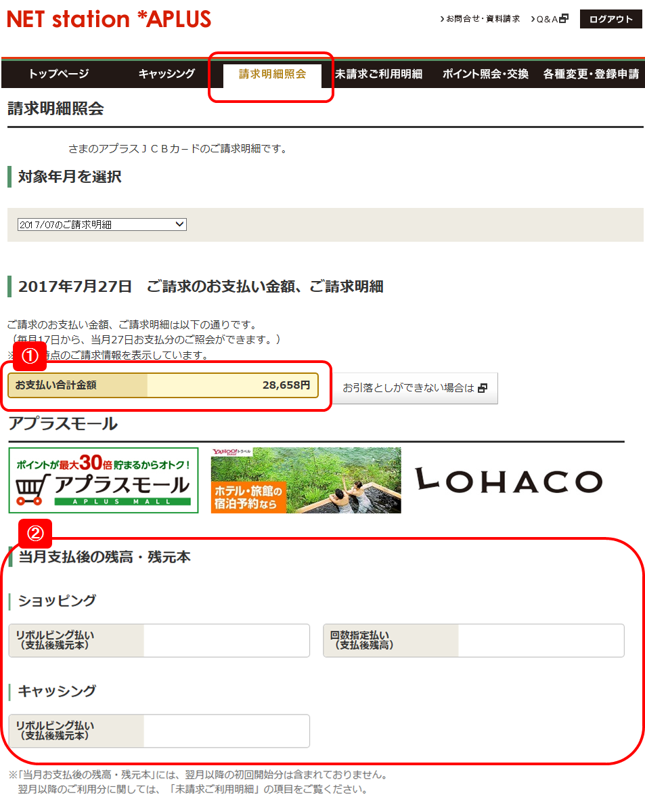The image size is (645, 812).
Task: Open the お問合せ・資料請求 link
Action: (x=480, y=19)
